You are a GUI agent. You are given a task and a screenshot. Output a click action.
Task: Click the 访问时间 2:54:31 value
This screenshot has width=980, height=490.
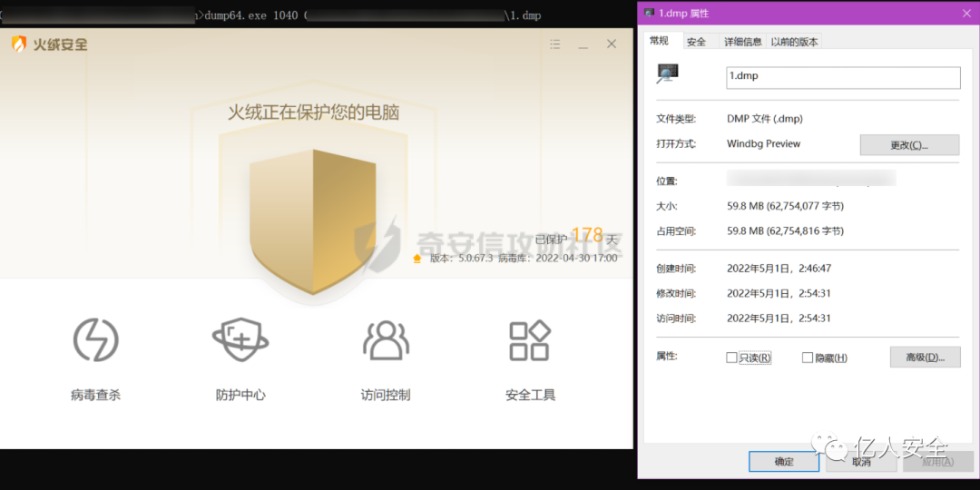pos(779,318)
